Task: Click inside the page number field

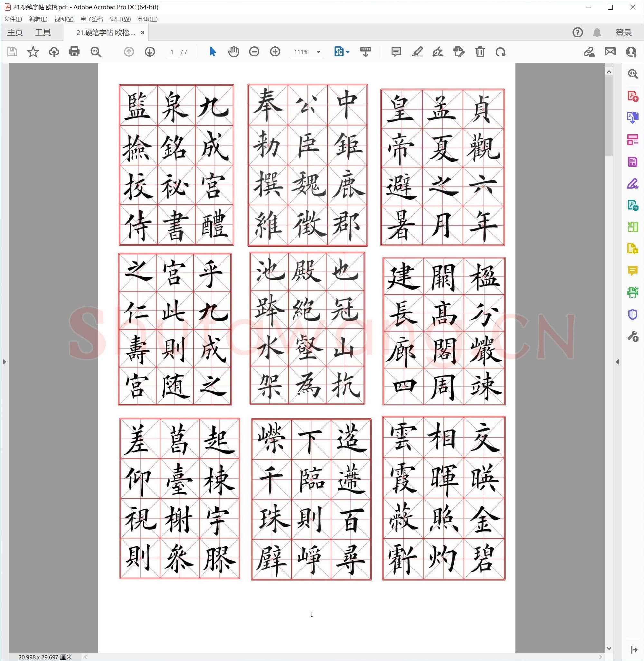Action: coord(172,52)
